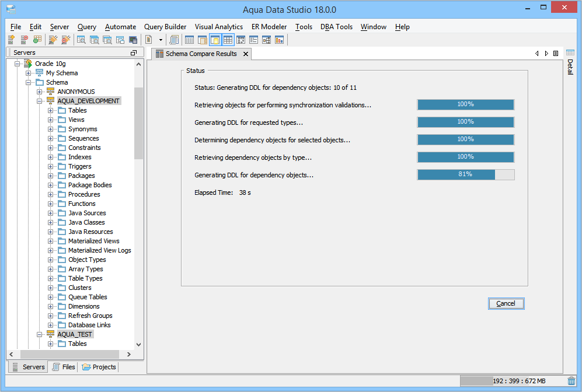582x392 pixels.
Task: Toggle the highlighted grid layout icon
Action: coord(228,40)
